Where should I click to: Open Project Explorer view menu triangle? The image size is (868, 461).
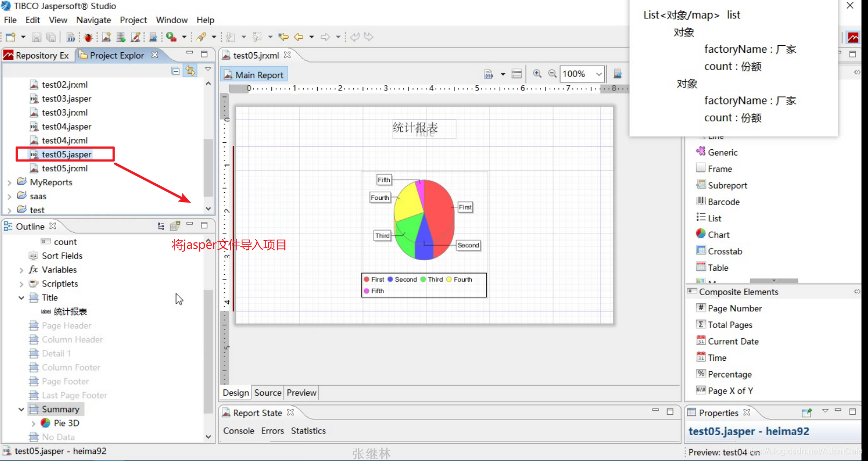click(x=208, y=69)
